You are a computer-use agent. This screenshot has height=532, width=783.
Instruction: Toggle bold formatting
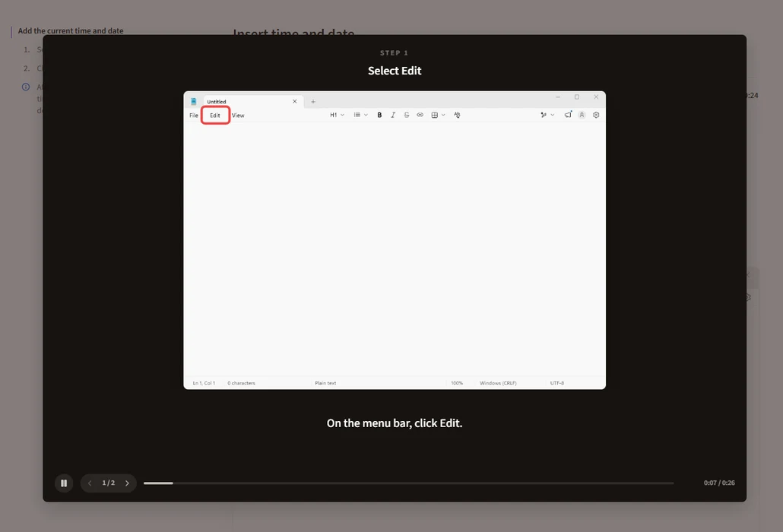click(x=379, y=115)
